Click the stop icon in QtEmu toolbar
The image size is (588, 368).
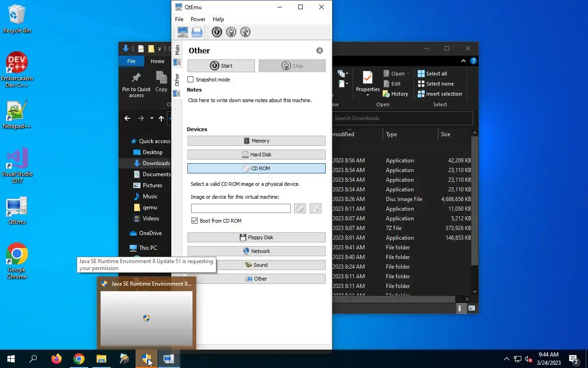coord(231,32)
